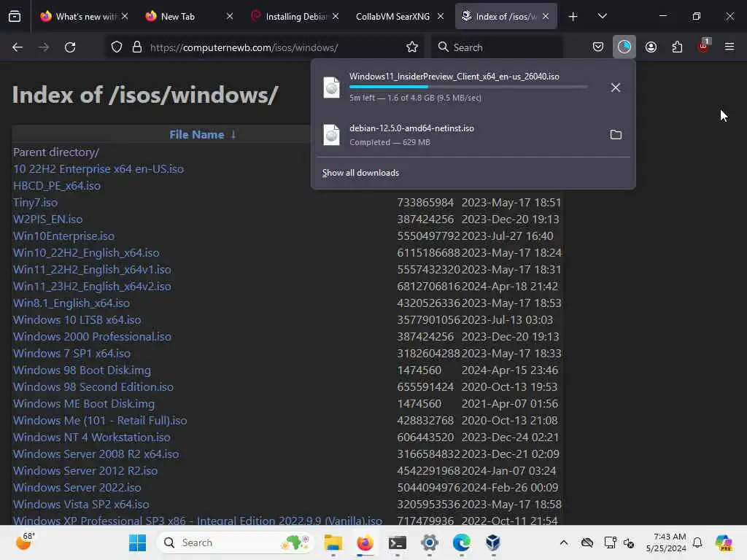747x560 pixels.
Task: Download Win10_22H2_English_x64.iso
Action: tap(86, 253)
